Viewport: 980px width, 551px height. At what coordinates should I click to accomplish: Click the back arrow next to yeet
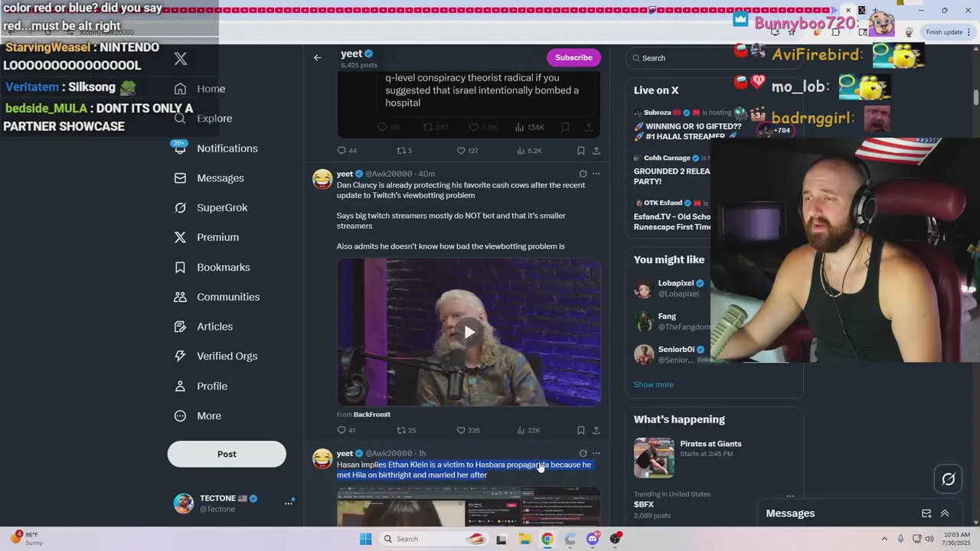pyautogui.click(x=317, y=57)
